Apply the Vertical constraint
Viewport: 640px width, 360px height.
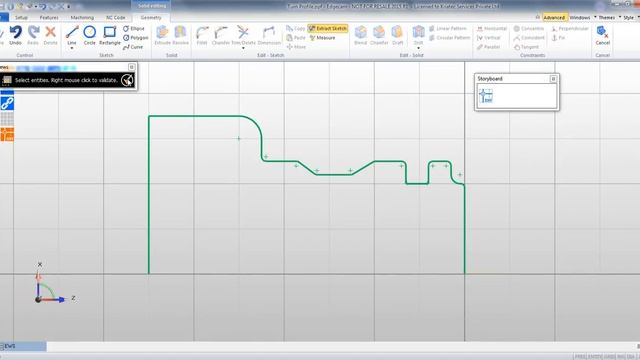tap(489, 38)
